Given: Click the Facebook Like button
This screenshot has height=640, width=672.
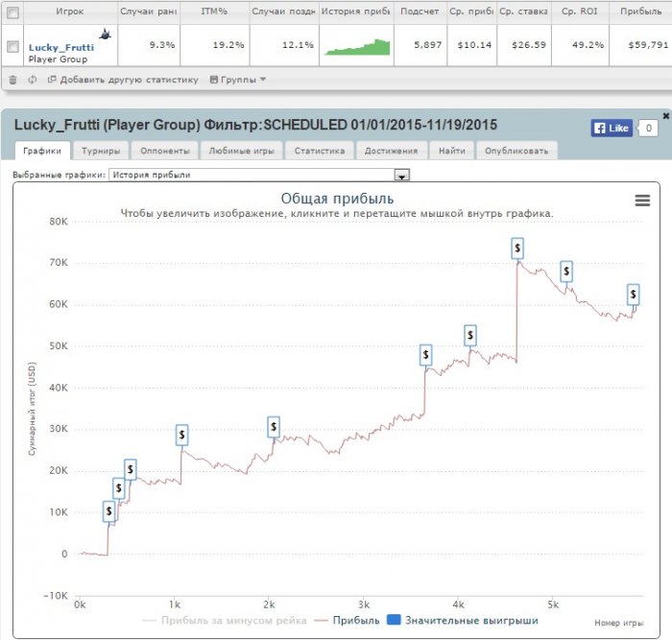Looking at the screenshot, I should click(x=612, y=128).
